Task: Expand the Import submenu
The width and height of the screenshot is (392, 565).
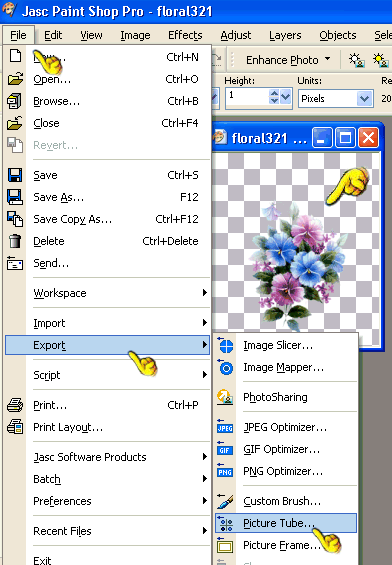Action: [x=205, y=322]
